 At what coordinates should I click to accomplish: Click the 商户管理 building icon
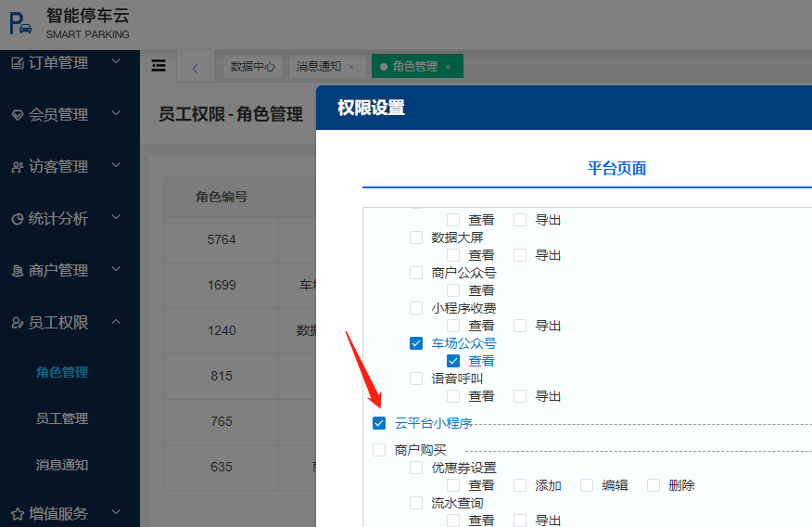18,271
